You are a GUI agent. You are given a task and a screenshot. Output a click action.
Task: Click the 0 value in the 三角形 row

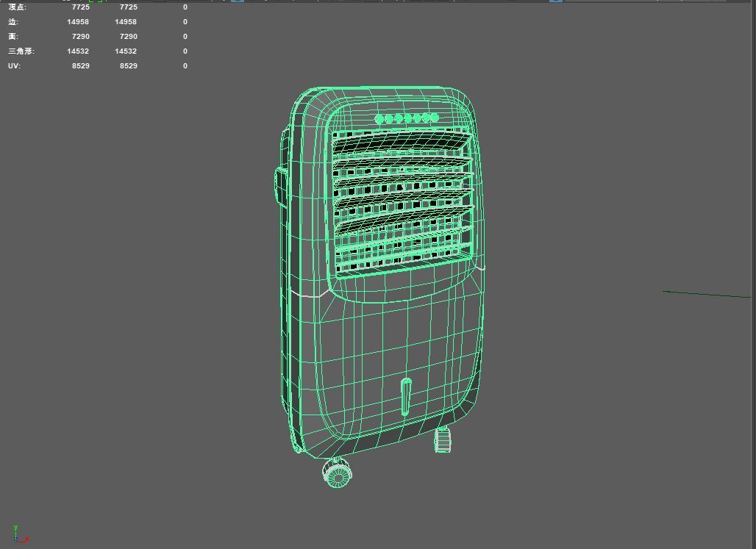tap(185, 51)
